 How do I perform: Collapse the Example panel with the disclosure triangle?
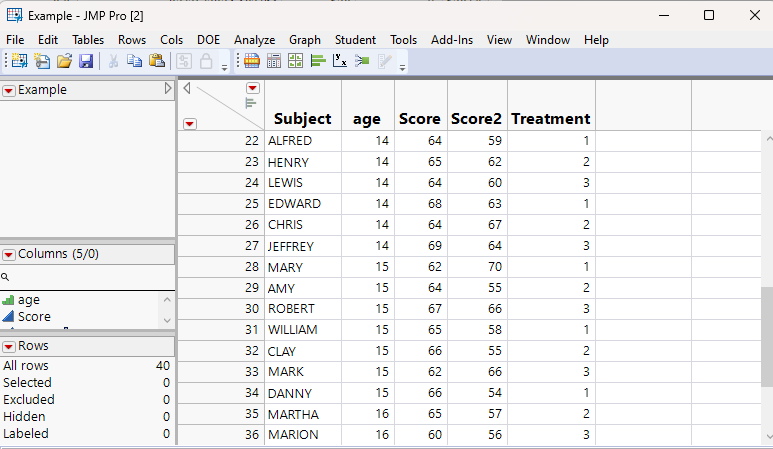(168, 89)
